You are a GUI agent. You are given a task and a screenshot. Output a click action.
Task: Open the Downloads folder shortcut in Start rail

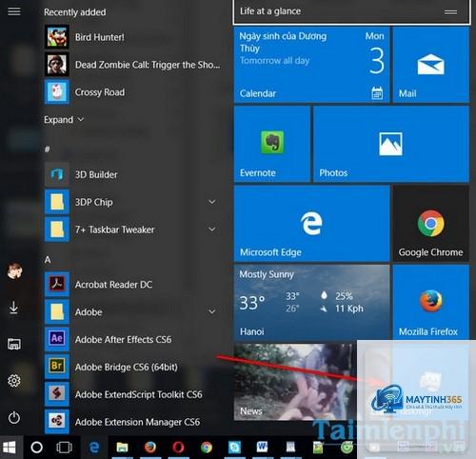13,308
